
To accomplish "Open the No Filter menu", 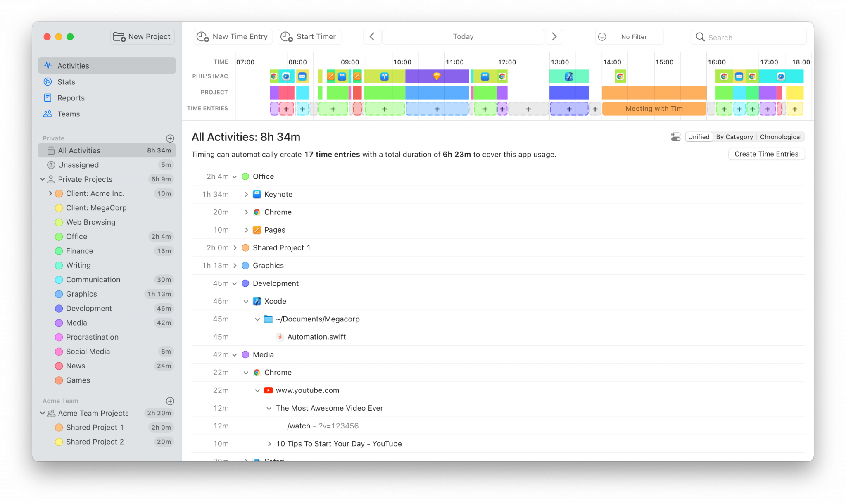I will pos(629,37).
